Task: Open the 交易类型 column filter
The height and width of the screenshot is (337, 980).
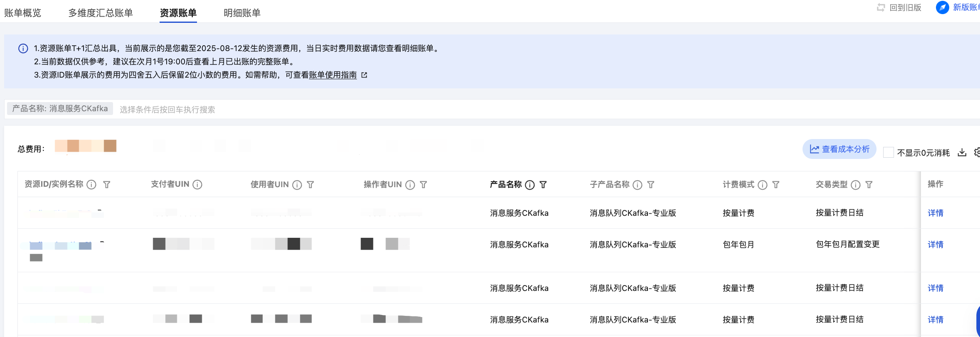Action: coord(869,185)
